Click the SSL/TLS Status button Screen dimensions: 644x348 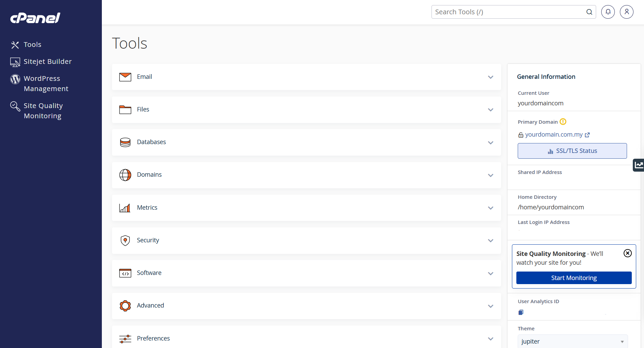coord(572,151)
